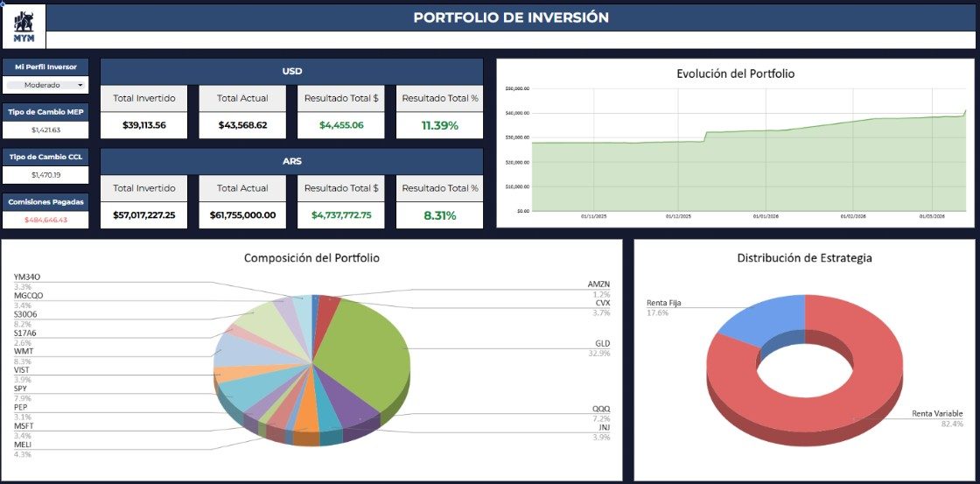Click the JNJ 3.9% label
This screenshot has height=484, width=980.
pyautogui.click(x=601, y=432)
